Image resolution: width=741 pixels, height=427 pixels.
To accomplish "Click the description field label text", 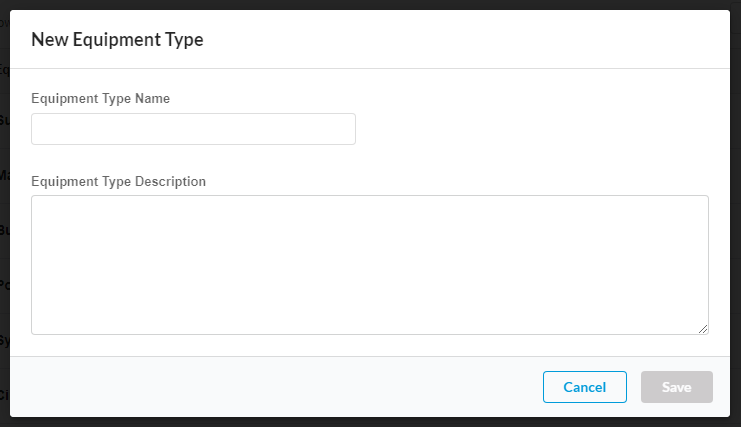I will click(x=118, y=182).
